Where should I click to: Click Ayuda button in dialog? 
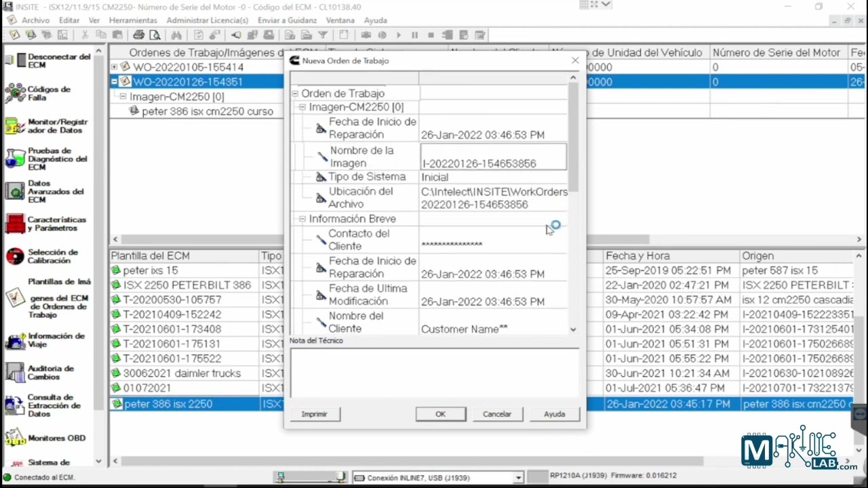554,414
